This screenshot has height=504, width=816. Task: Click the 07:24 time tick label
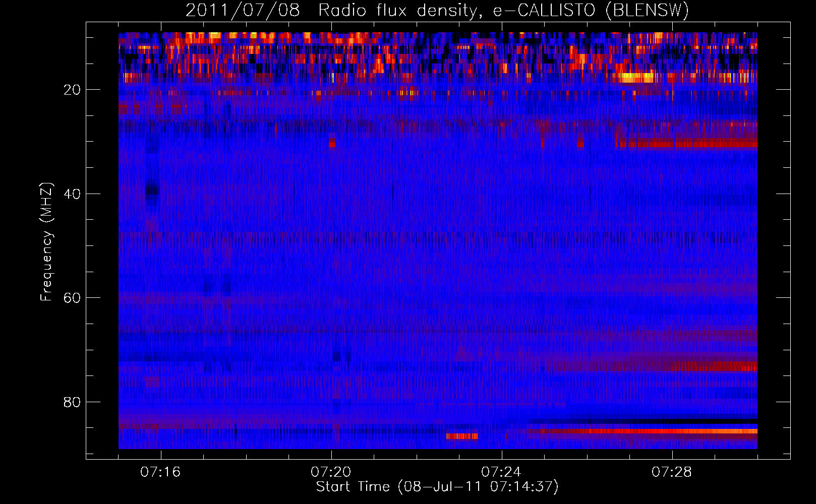tap(501, 472)
